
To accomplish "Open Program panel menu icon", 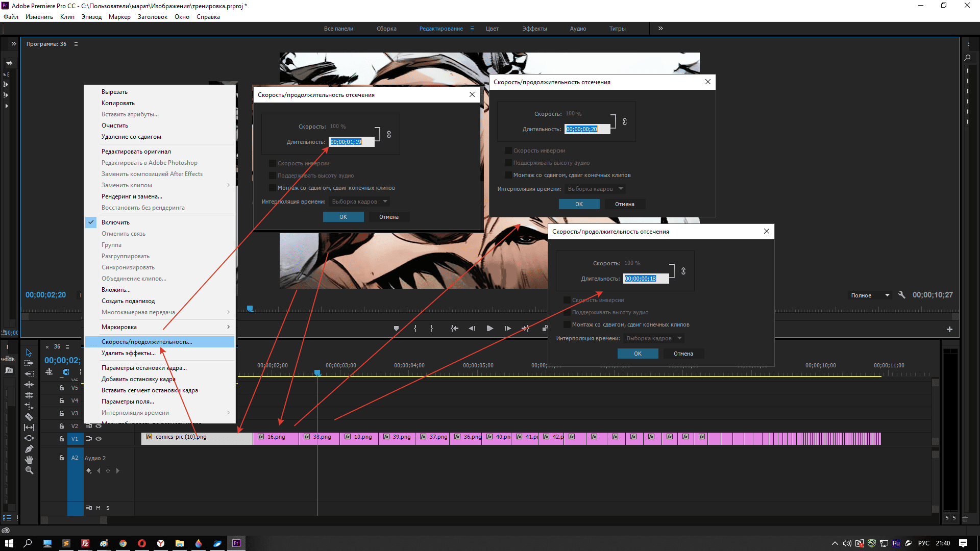I will 76,44.
